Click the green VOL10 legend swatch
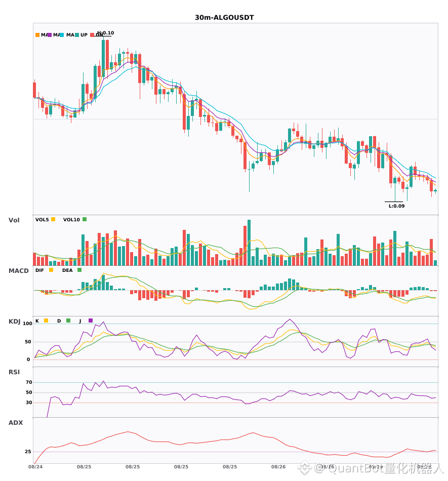The width and height of the screenshot is (448, 481). pyautogui.click(x=85, y=219)
